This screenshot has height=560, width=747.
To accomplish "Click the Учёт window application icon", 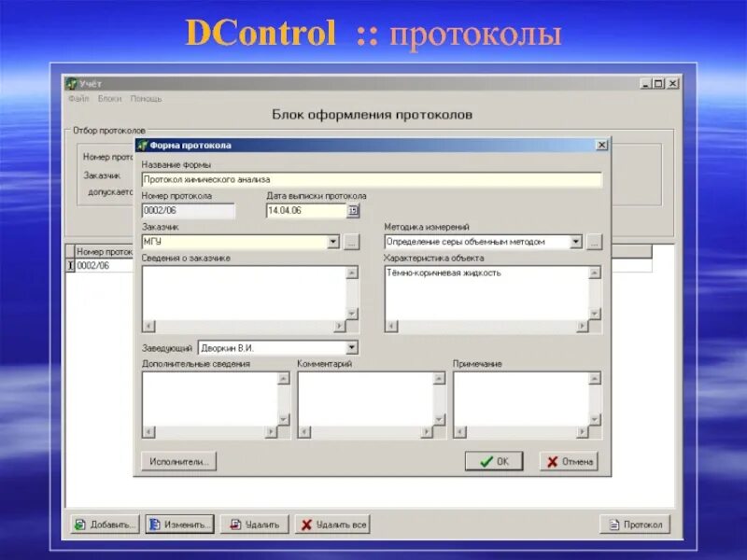I will point(72,84).
